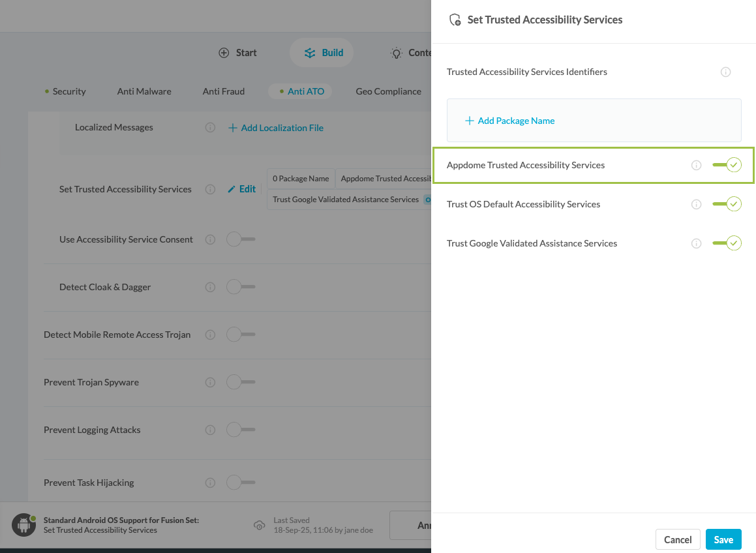Click the lightbulb icon next to Conte step
This screenshot has height=553, width=756.
395,53
